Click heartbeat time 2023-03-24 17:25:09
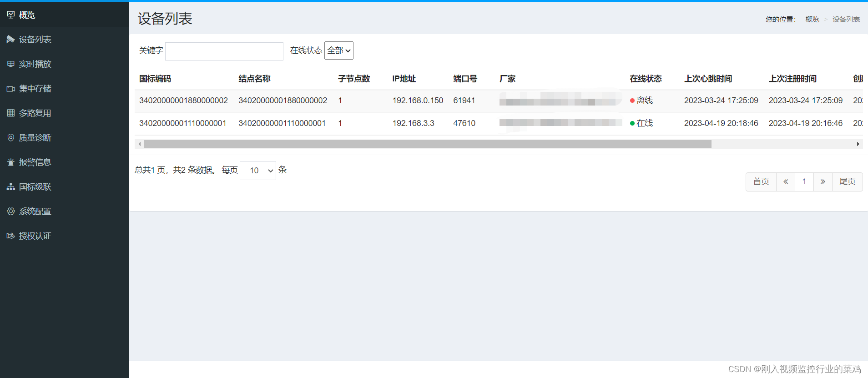868x378 pixels. (721, 101)
